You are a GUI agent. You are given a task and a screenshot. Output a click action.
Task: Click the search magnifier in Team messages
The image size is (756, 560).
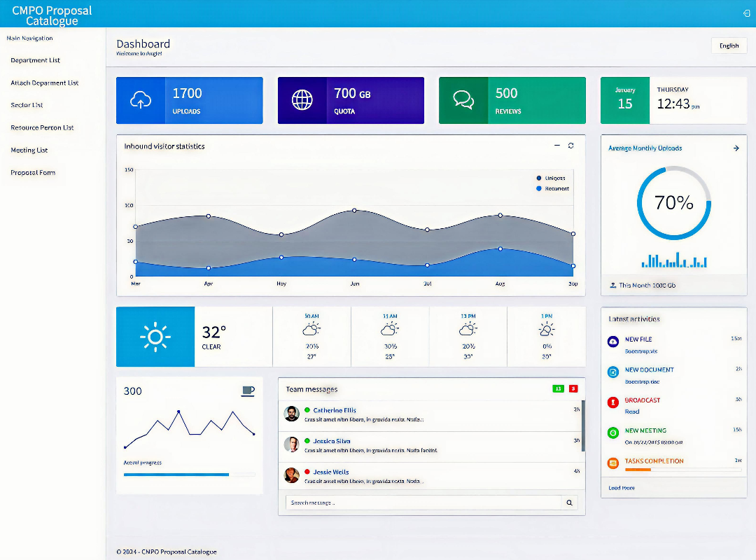coord(569,502)
